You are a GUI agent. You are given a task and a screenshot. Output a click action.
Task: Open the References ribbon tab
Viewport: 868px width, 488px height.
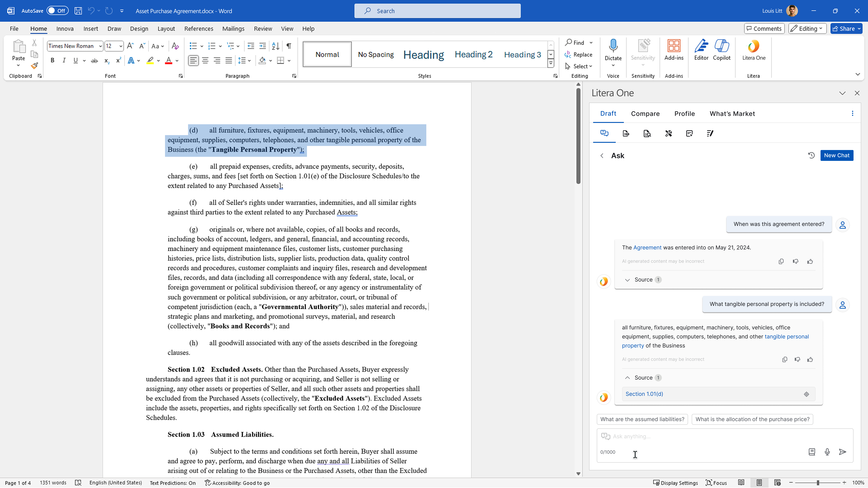pyautogui.click(x=198, y=29)
